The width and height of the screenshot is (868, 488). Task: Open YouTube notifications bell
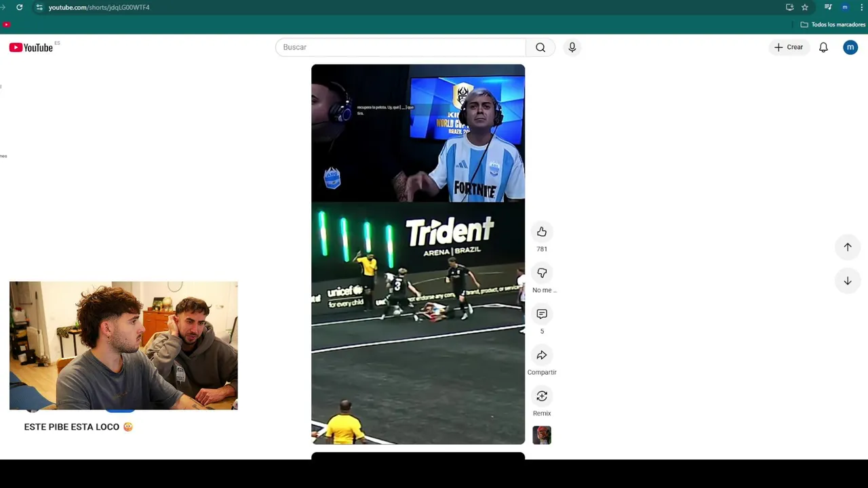pos(823,47)
